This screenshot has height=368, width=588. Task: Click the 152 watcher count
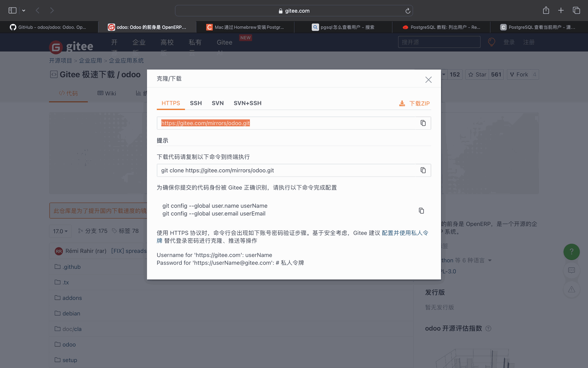[x=455, y=75]
